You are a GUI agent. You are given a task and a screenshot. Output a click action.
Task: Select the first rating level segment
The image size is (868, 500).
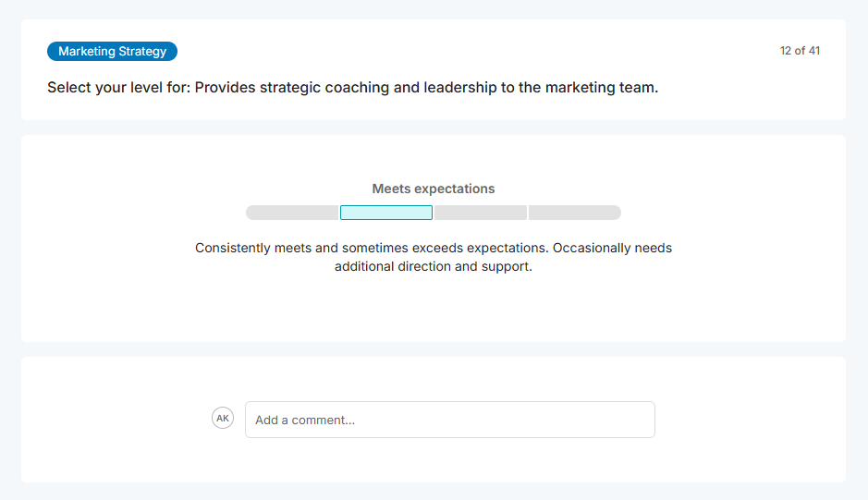292,213
